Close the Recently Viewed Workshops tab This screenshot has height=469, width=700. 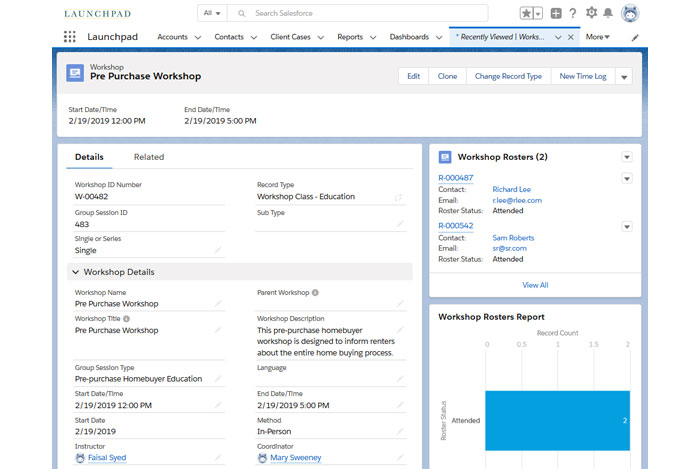tap(571, 37)
